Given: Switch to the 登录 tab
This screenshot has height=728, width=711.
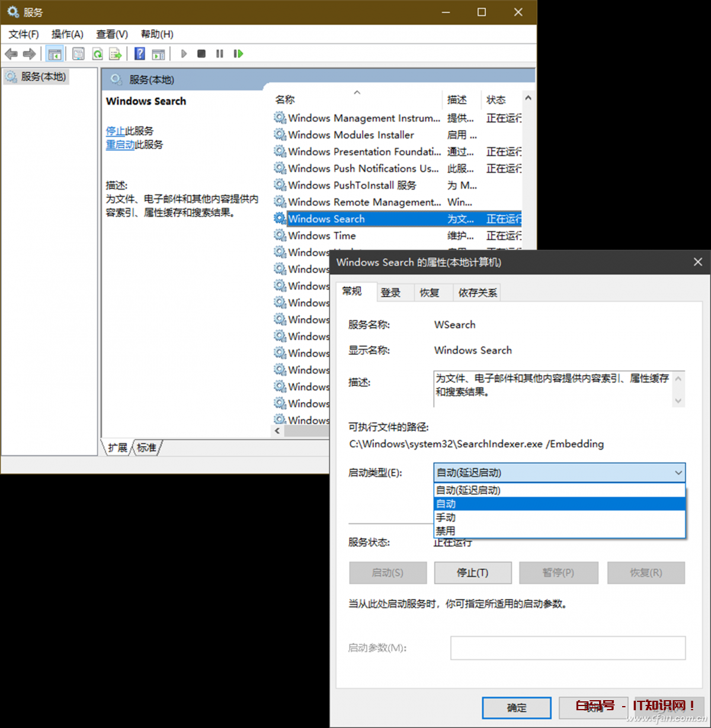Looking at the screenshot, I should (x=390, y=293).
